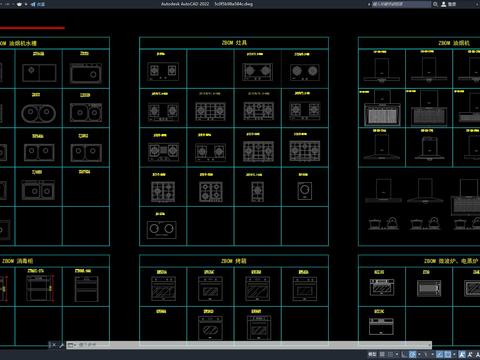
Task: Select the red horizontal line in drawing
Action: pos(32,28)
